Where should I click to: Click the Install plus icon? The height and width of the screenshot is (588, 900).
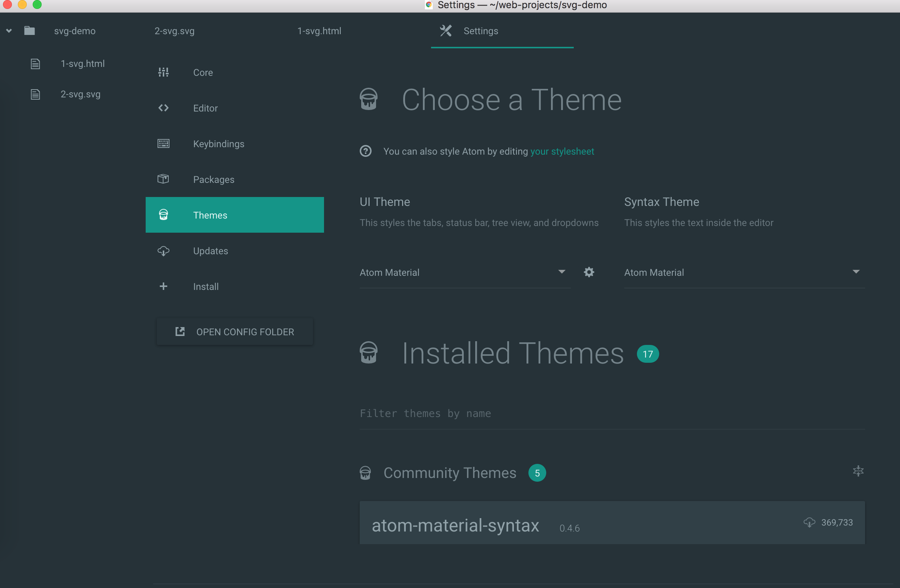pos(164,286)
